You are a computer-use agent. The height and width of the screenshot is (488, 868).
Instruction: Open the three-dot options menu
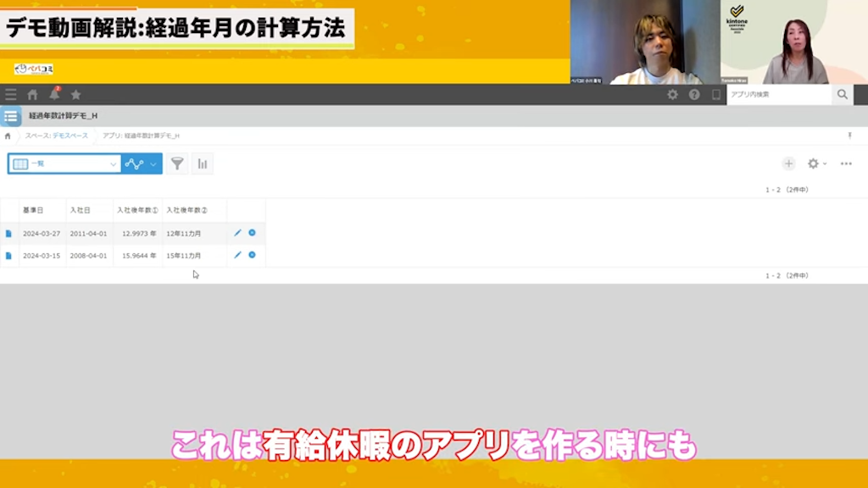point(846,164)
